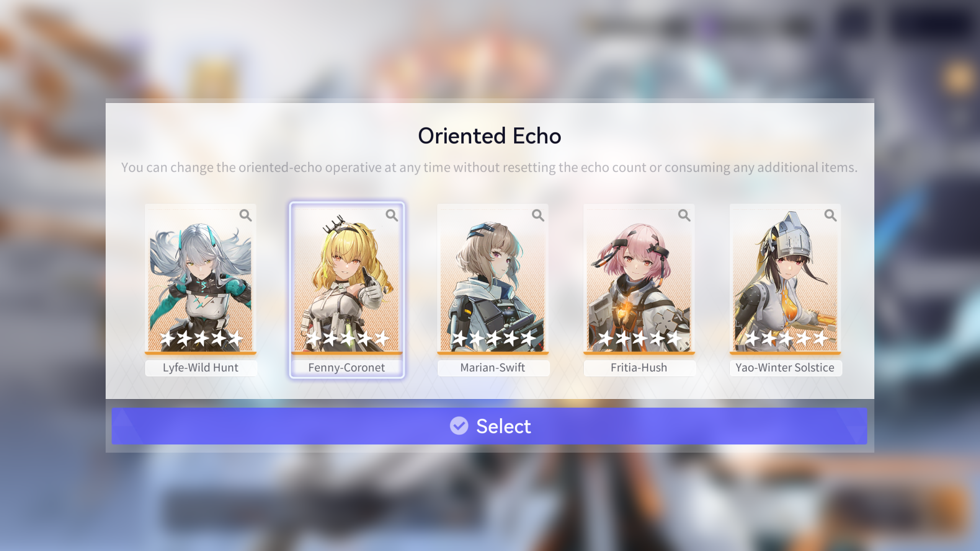980x551 pixels.
Task: Open the magnifier on Lyfe-Wild Hunt card
Action: coord(245,215)
